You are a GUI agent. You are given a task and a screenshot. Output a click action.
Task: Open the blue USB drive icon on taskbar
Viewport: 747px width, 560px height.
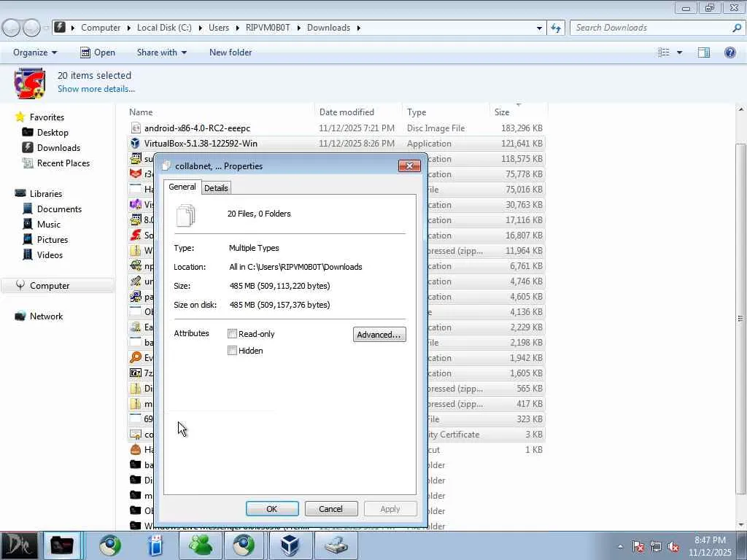click(155, 545)
